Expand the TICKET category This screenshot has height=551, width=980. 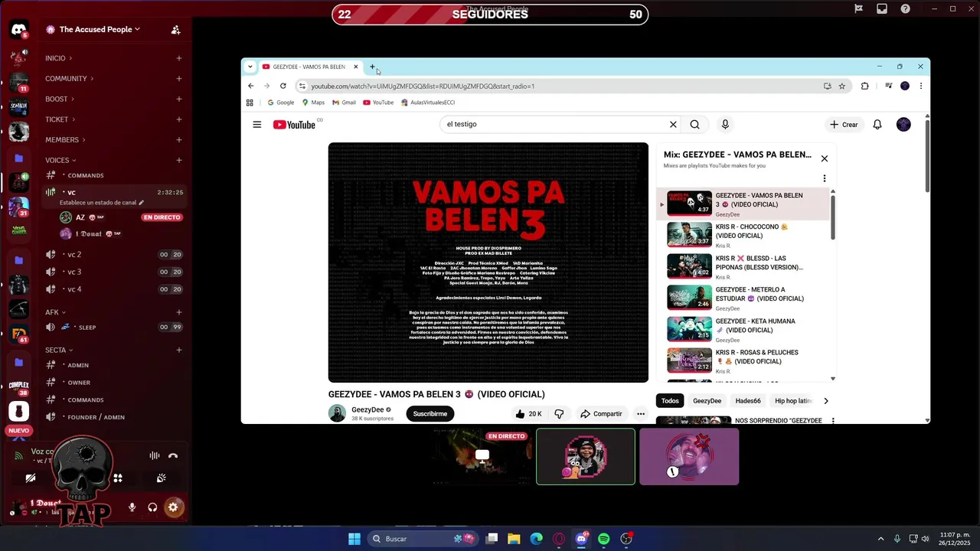(60, 119)
